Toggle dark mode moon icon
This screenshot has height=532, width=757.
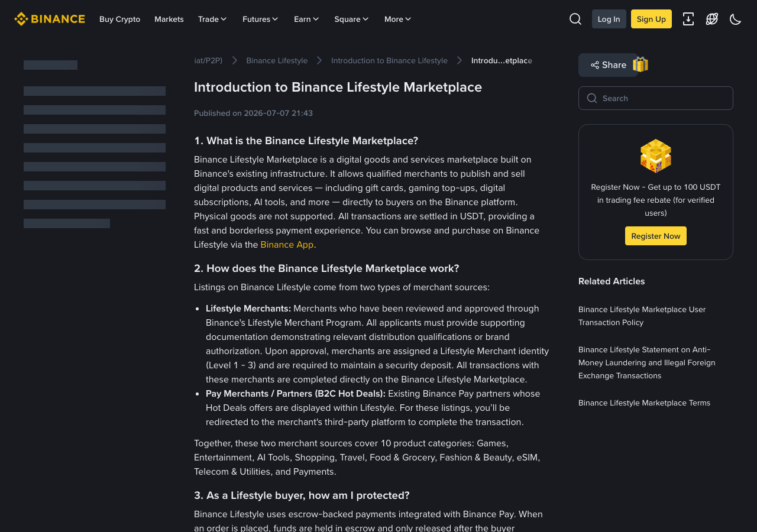coord(736,19)
